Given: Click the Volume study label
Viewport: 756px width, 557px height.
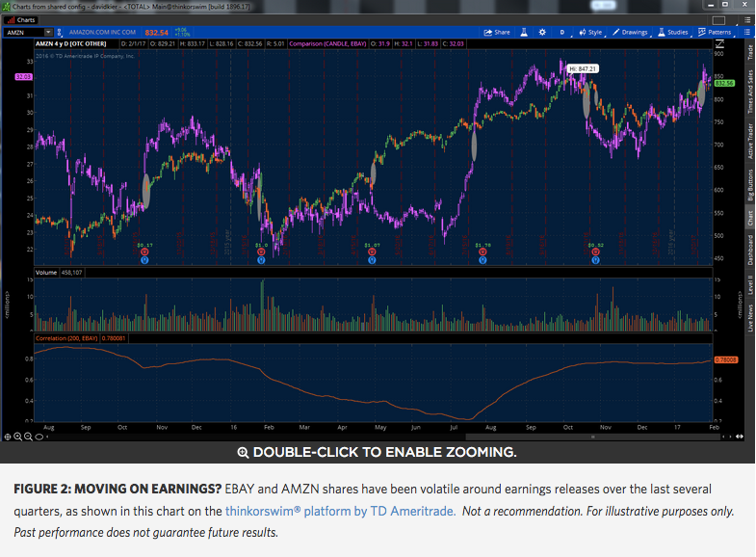Looking at the screenshot, I should click(46, 273).
